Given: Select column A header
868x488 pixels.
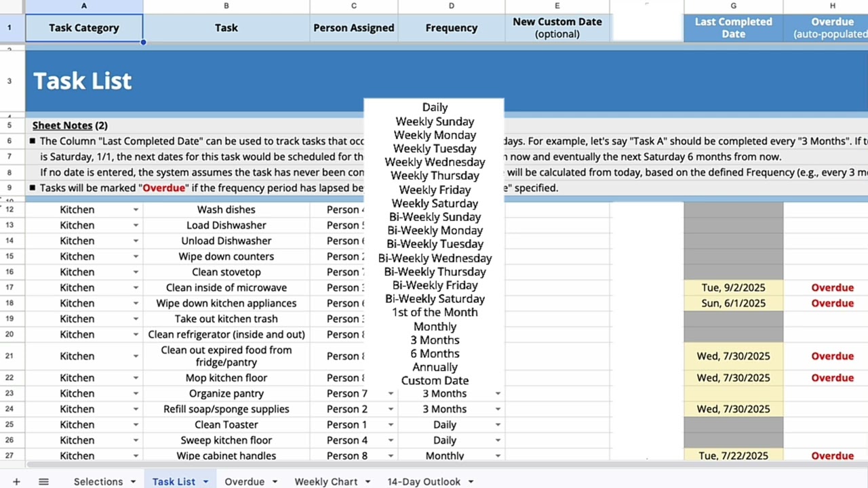Looking at the screenshot, I should [x=84, y=6].
